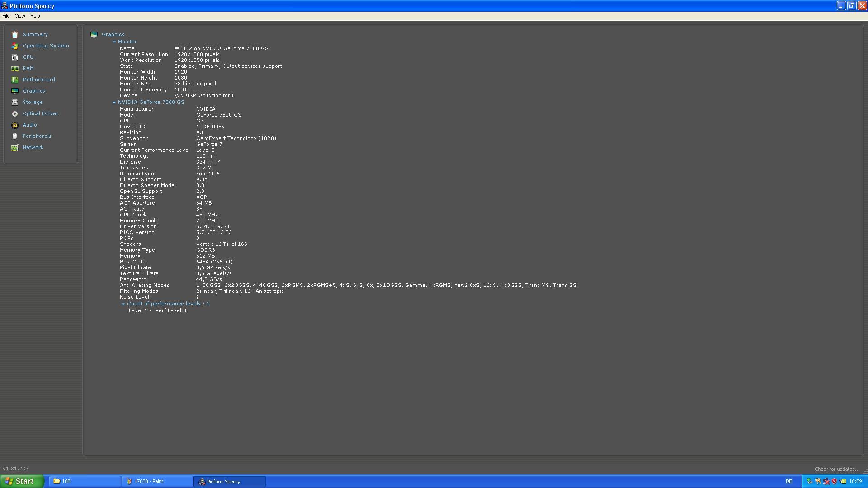Click the Shaders Vertex 16/Pixel 166 value

[x=222, y=244]
